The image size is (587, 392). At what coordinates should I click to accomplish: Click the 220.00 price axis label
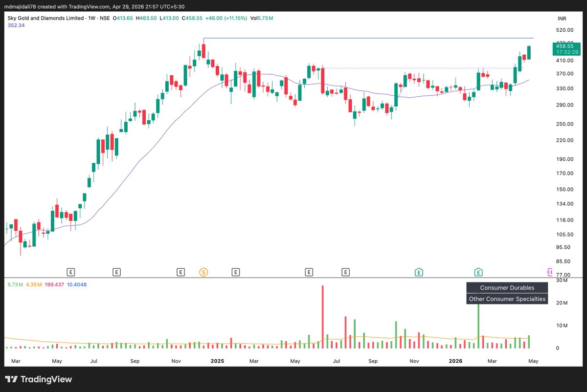click(x=564, y=140)
